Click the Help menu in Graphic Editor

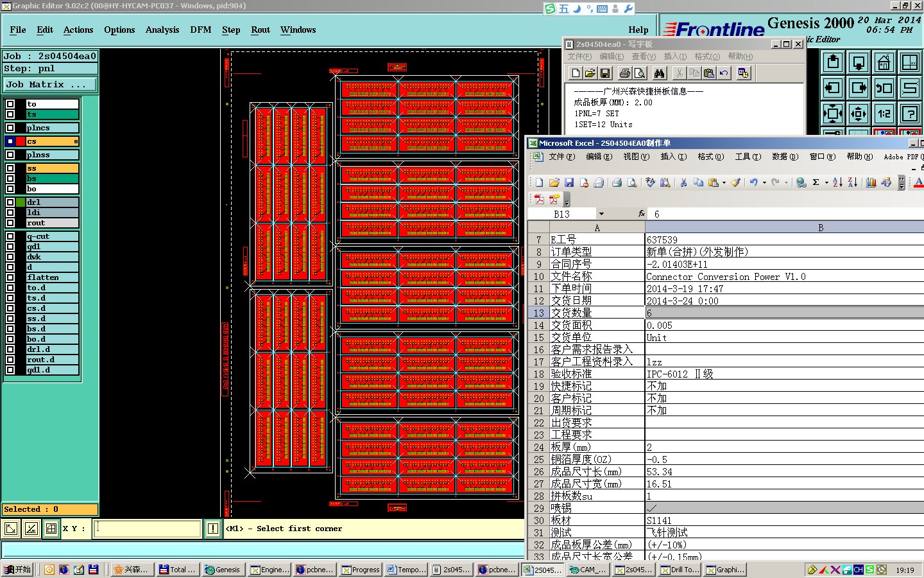pyautogui.click(x=638, y=30)
